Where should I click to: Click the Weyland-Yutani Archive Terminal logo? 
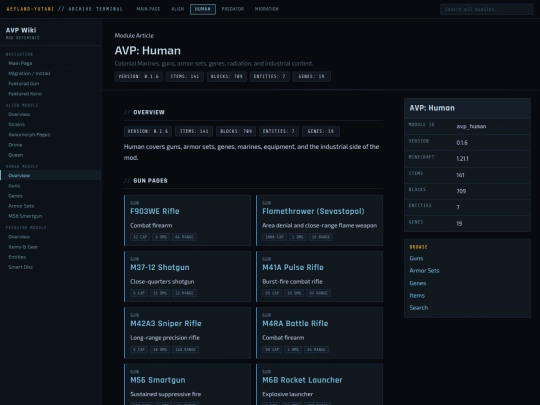65,9
